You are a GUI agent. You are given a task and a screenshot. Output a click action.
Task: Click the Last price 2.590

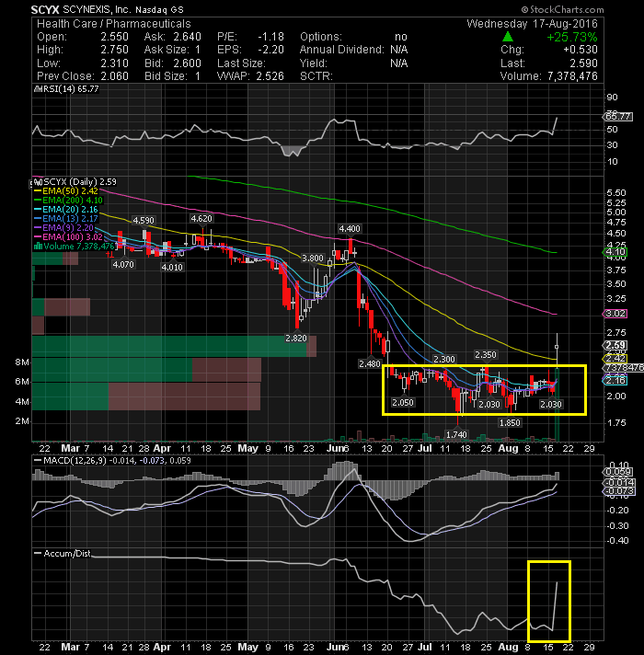point(583,63)
